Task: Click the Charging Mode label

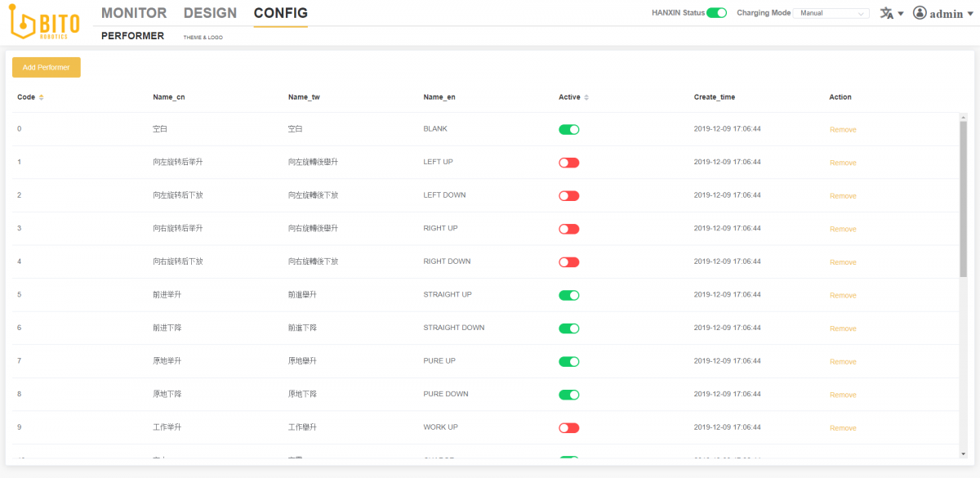Action: (764, 13)
